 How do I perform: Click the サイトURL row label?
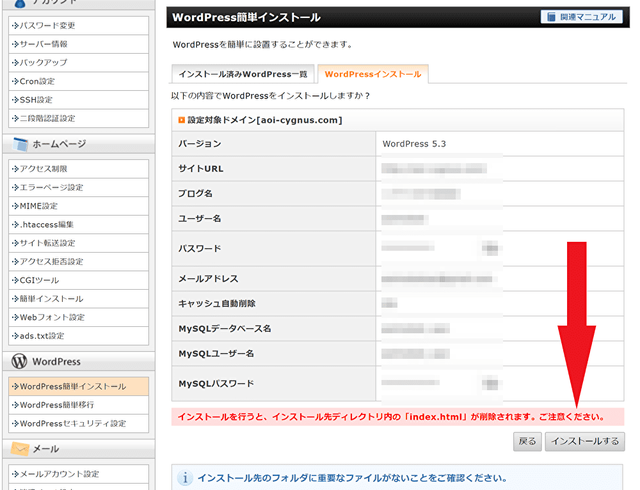coord(201,169)
